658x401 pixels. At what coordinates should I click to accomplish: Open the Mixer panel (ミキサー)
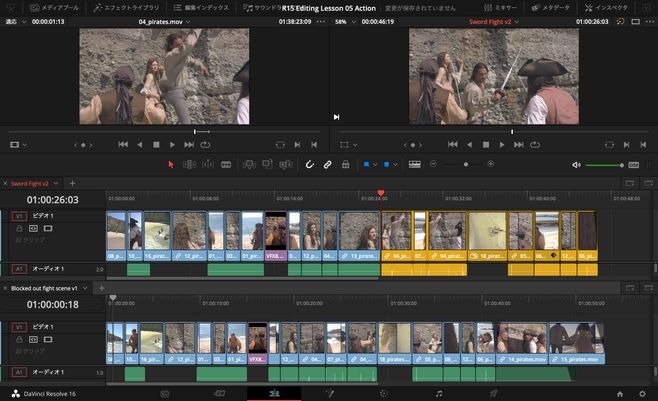tap(500, 8)
